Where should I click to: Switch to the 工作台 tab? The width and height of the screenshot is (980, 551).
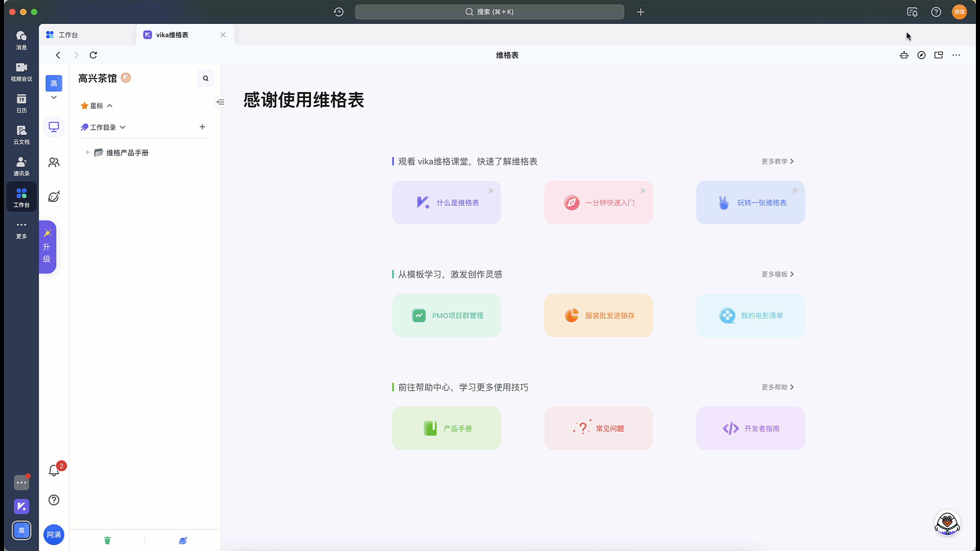[87, 35]
